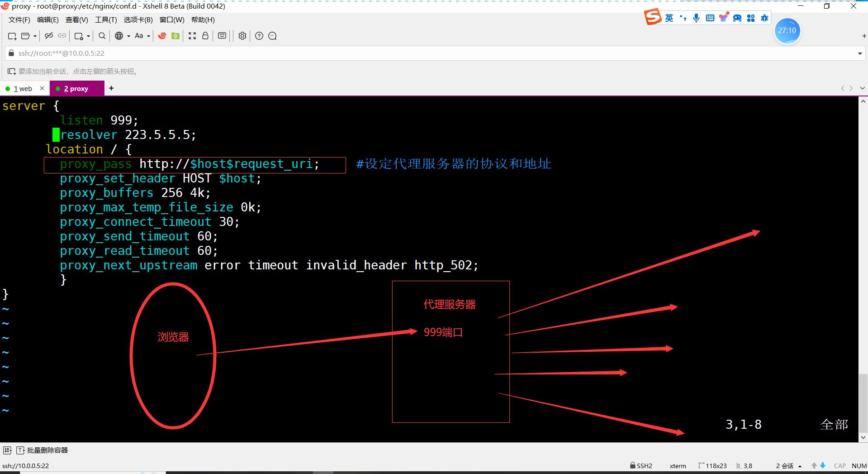
Task: Expand the Encoding globe dropdown arrow
Action: 128,36
